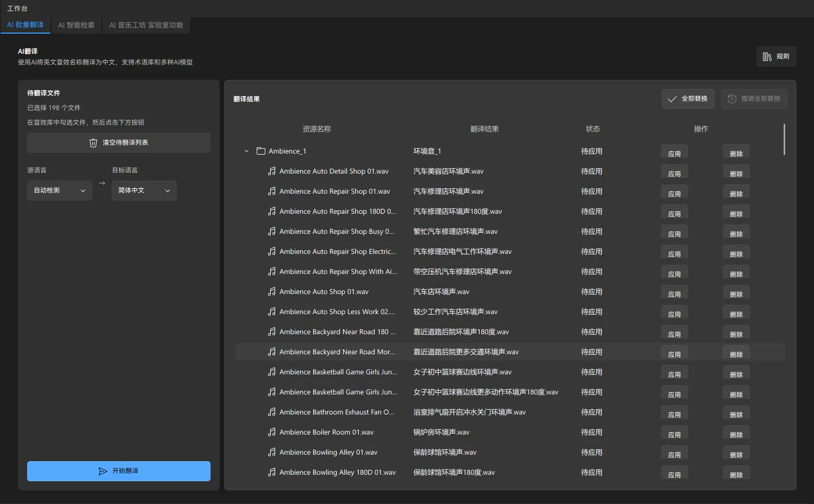
Task: Click the Ambience_1 folder icon
Action: [x=261, y=151]
